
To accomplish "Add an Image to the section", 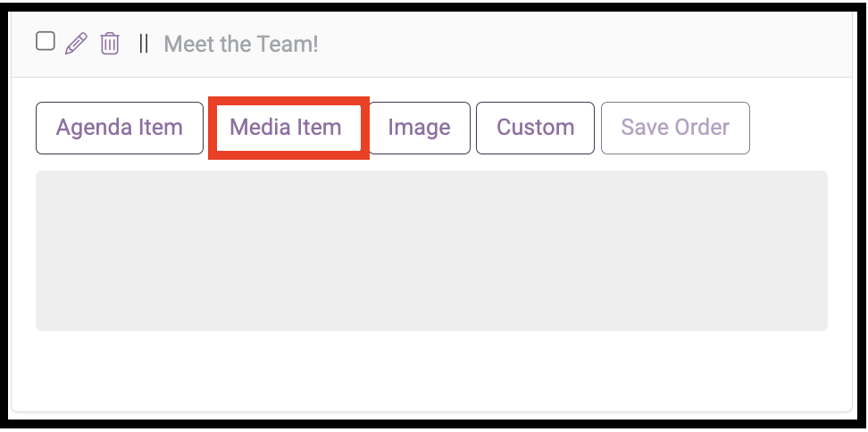I will (x=419, y=128).
